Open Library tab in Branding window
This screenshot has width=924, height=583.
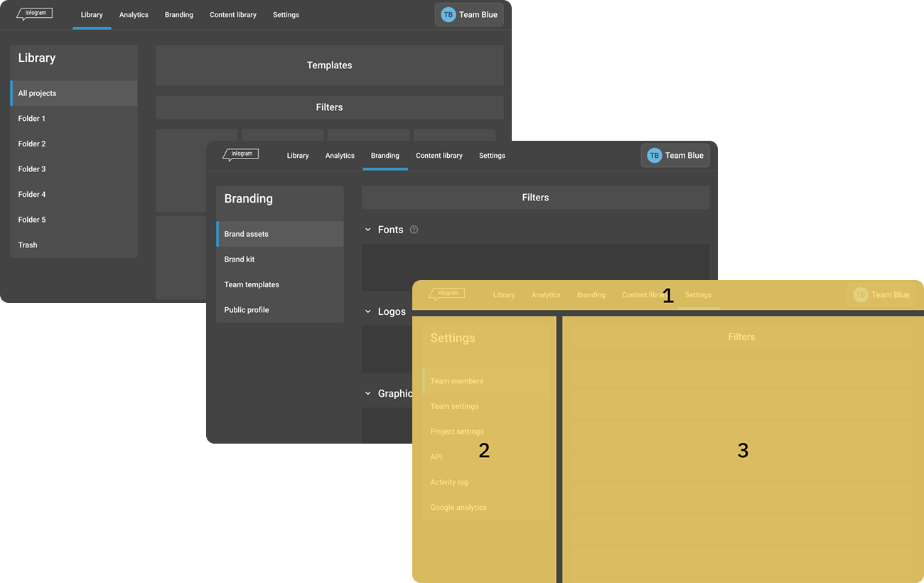(298, 156)
